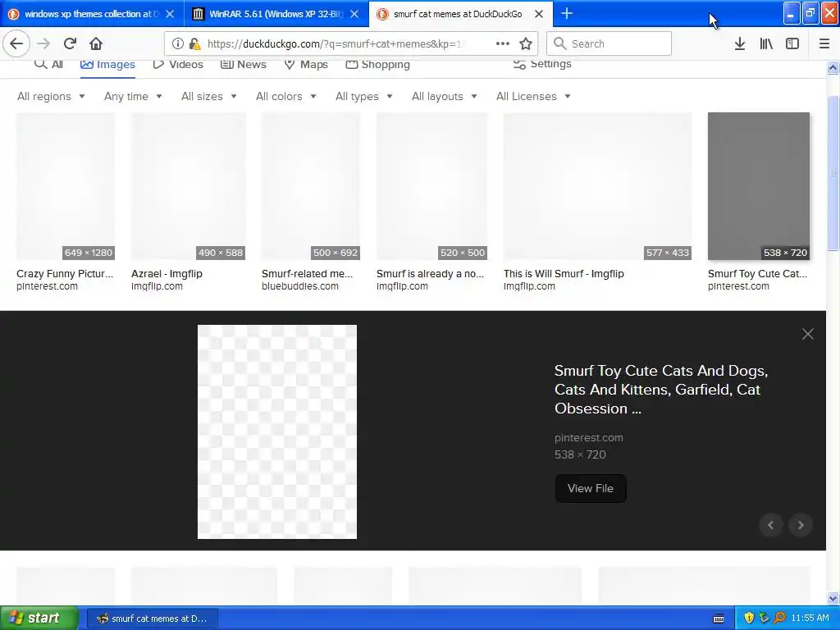Show site information icon in address bar

[177, 44]
